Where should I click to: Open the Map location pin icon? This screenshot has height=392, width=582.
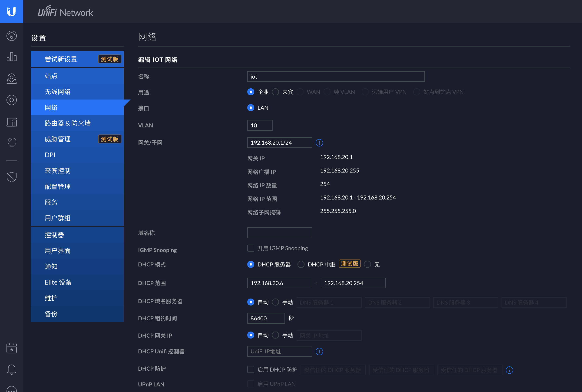[x=11, y=79]
